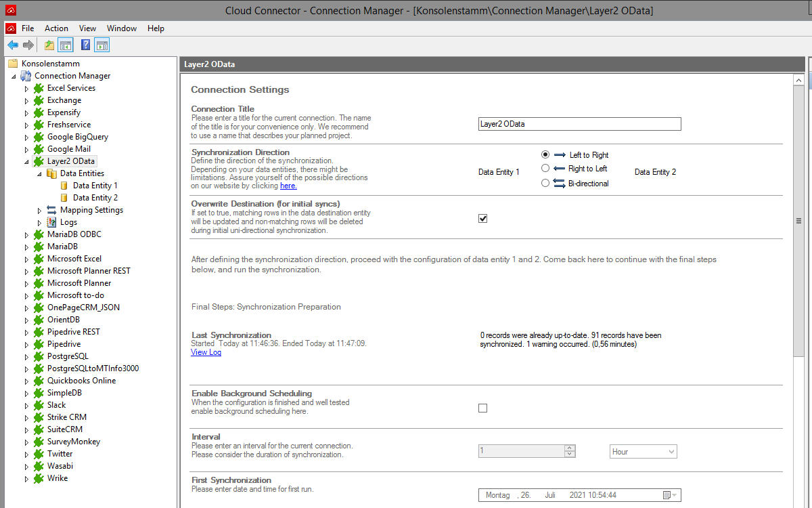Click the Forward arrow toolbar icon

click(28, 45)
